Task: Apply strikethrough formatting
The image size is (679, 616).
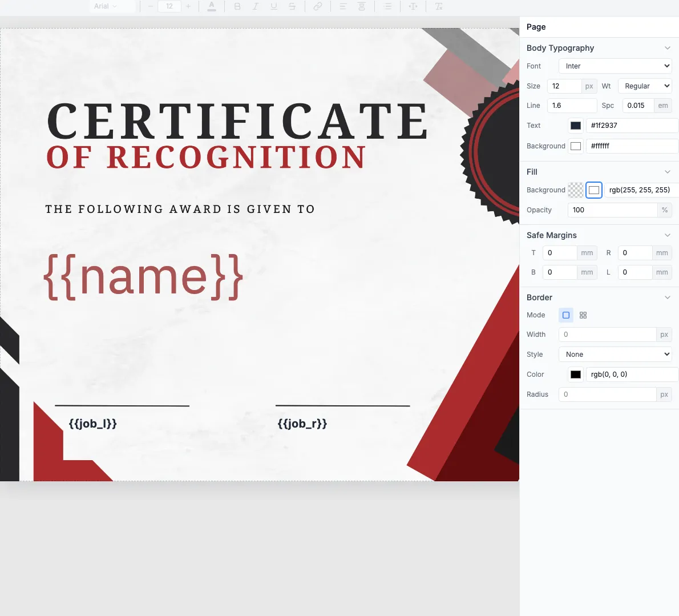Action: [x=292, y=6]
